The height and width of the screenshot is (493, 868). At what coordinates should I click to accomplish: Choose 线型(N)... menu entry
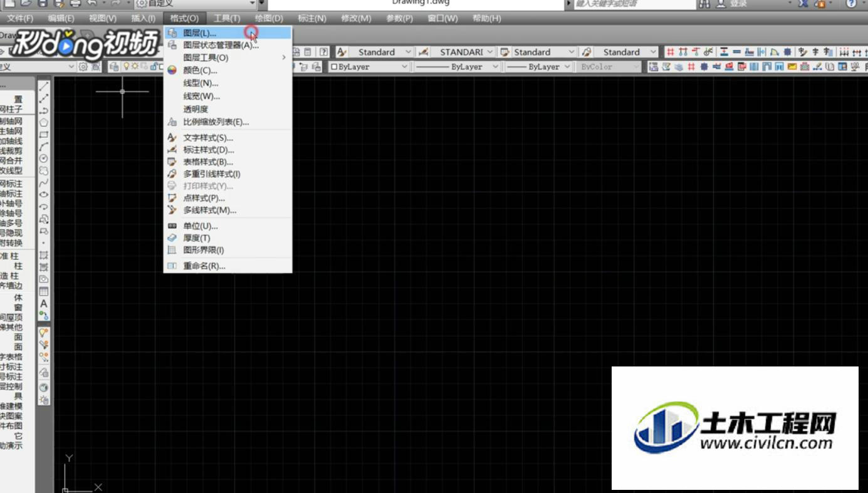tap(228, 83)
